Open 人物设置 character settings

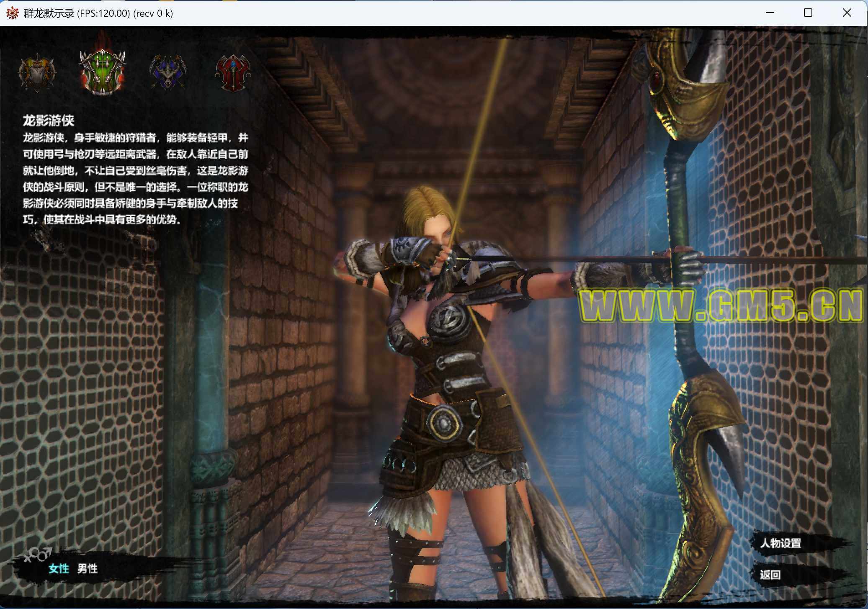(780, 543)
